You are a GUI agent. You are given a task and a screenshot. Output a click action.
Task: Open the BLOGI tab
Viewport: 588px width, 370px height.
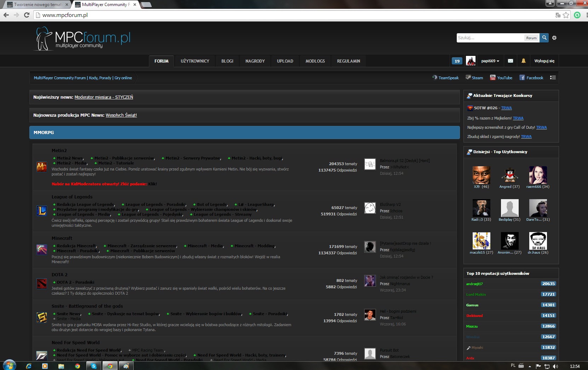[x=227, y=61]
